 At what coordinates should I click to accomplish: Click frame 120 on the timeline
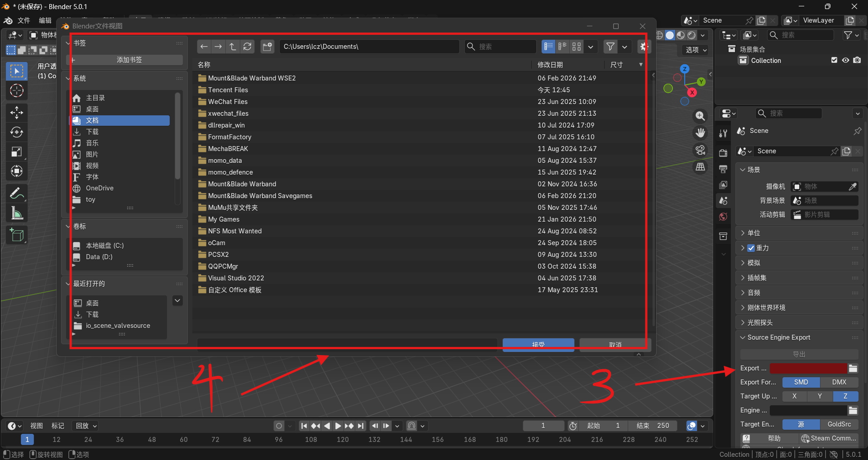pyautogui.click(x=343, y=439)
